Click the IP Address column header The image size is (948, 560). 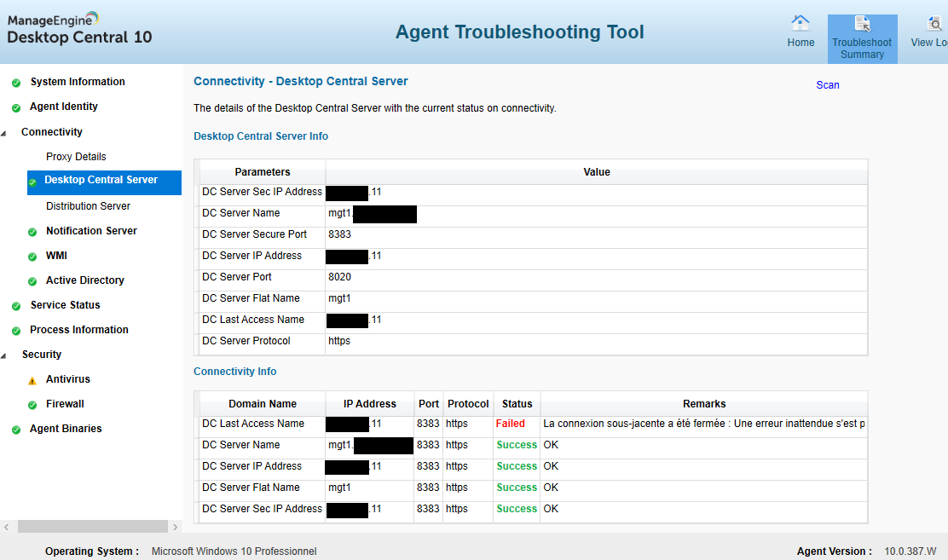point(369,404)
